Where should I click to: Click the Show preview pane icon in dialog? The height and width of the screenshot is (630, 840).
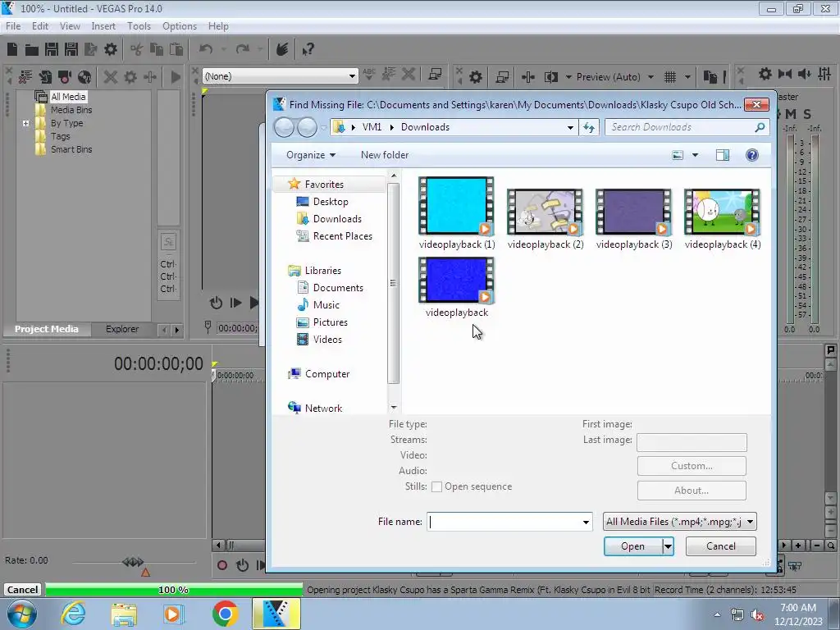pos(722,155)
